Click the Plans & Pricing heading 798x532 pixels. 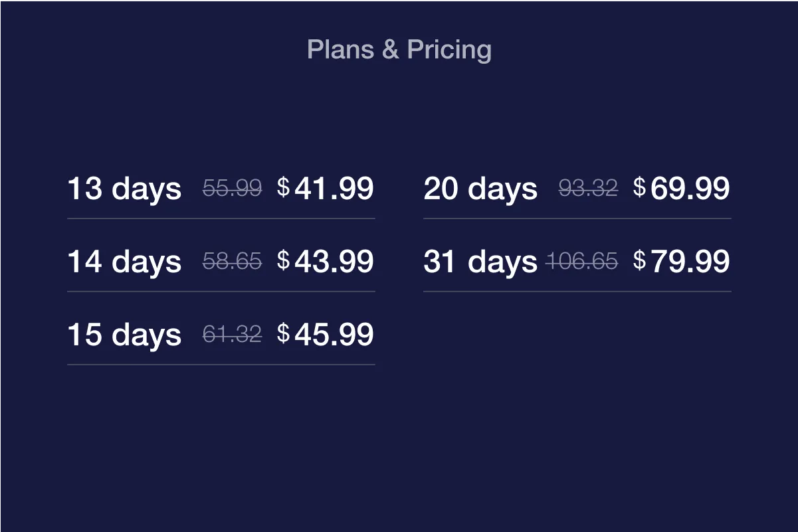tap(399, 50)
